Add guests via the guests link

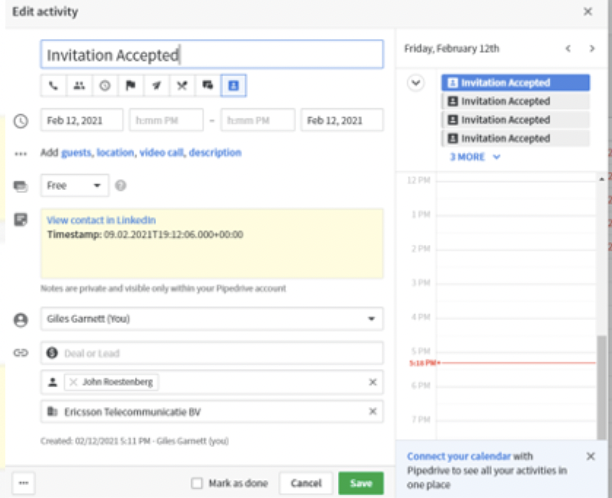[x=76, y=153]
